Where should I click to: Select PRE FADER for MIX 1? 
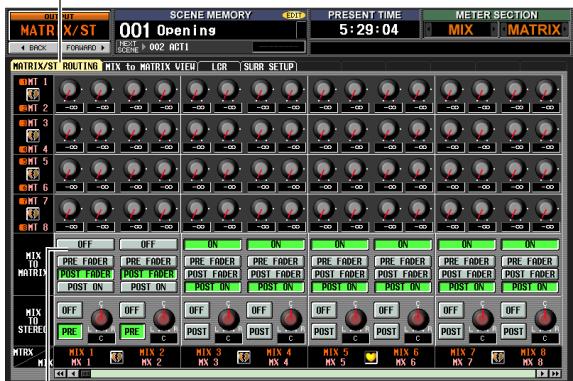coord(85,262)
